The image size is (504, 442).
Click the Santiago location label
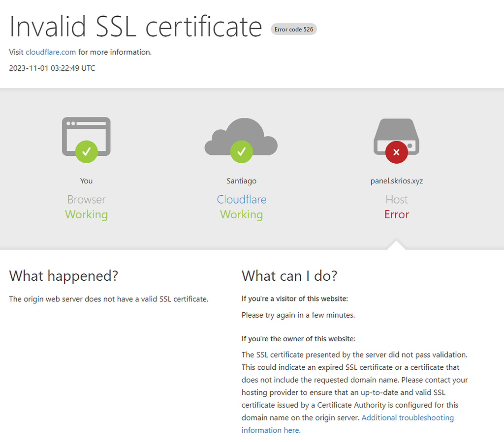241,181
